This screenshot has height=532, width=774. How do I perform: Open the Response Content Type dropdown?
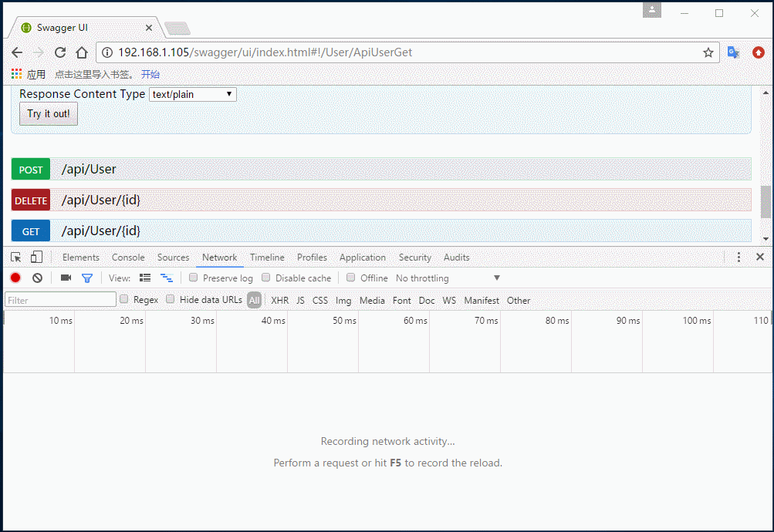192,94
